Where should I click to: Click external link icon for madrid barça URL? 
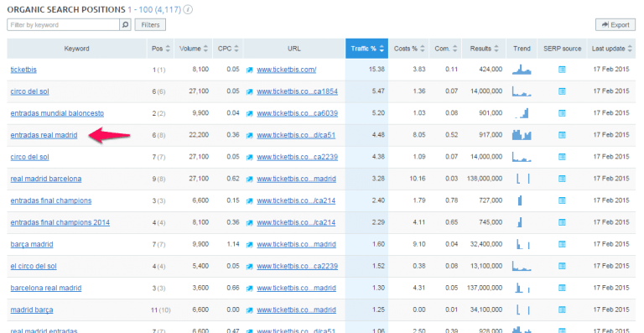coord(249,310)
